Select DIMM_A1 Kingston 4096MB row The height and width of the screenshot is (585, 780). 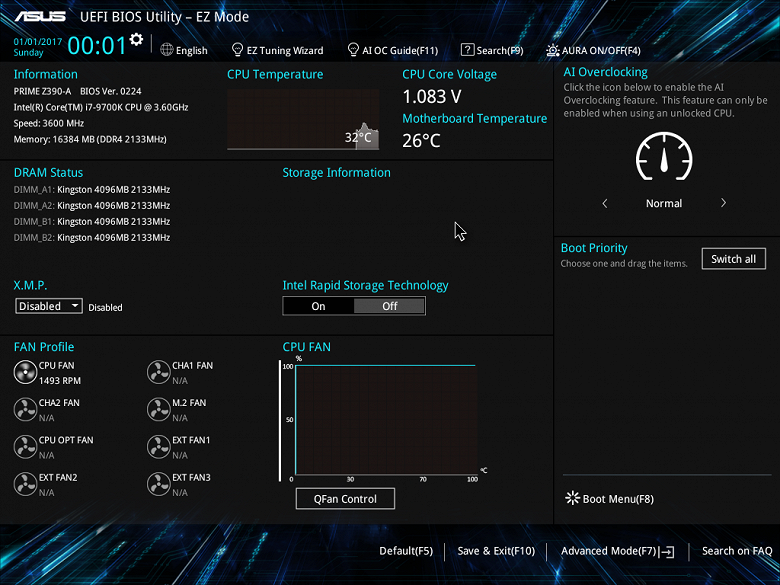click(x=92, y=190)
